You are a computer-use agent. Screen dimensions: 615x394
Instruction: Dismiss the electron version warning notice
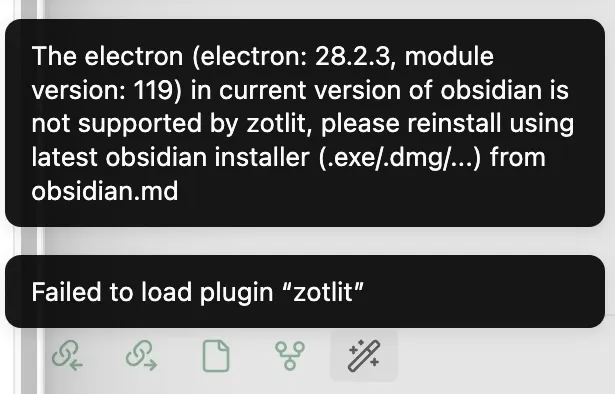coord(305,123)
